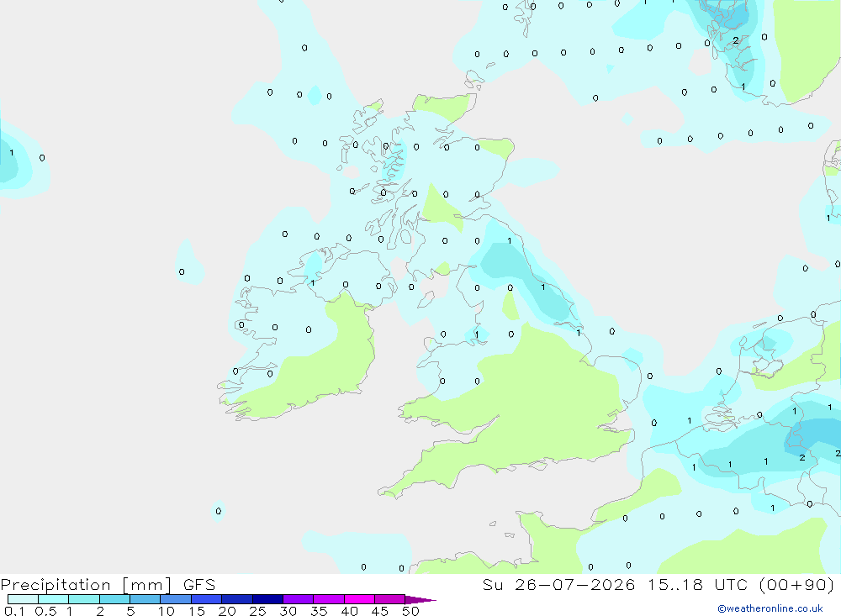
Task: Click the 'GFS' model label
Action: 199,585
